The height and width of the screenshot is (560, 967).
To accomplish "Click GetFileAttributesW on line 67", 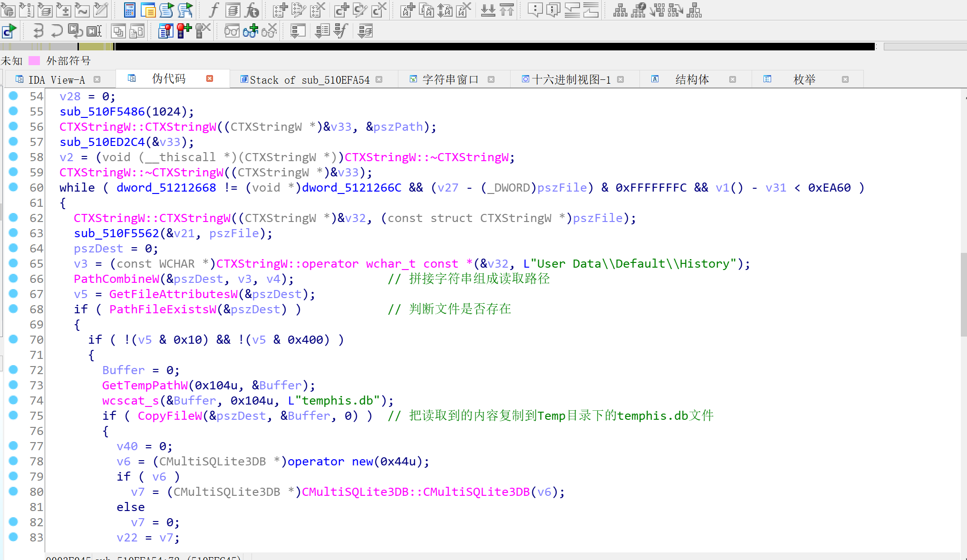I will (x=174, y=294).
